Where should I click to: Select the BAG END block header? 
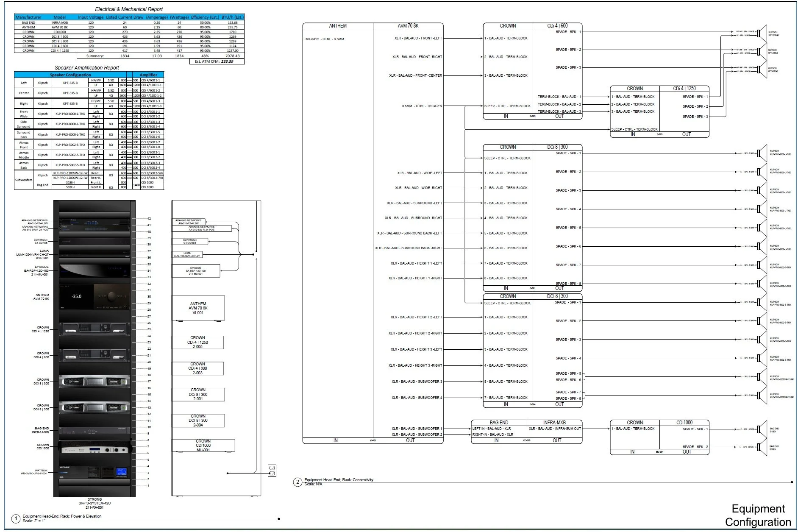499,423
